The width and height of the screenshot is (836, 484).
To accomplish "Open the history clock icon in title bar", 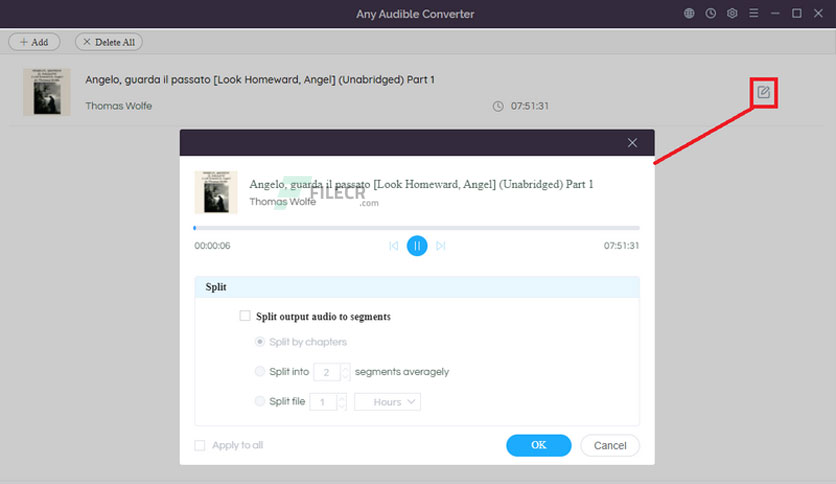I will tap(711, 13).
